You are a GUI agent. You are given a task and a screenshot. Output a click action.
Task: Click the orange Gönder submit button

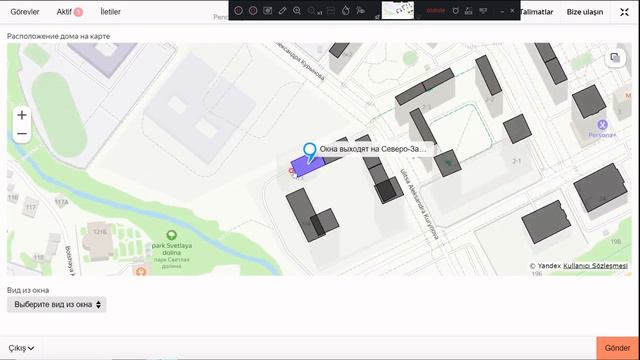click(617, 348)
